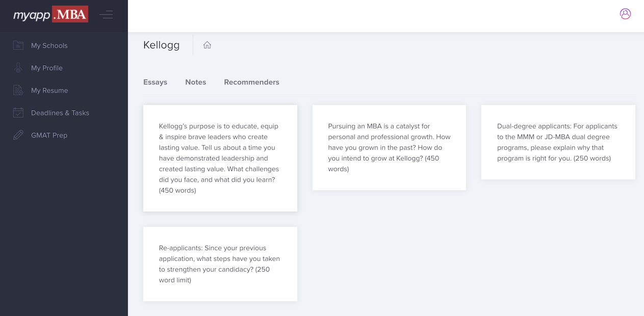Open the Recommenders tab

pyautogui.click(x=251, y=82)
